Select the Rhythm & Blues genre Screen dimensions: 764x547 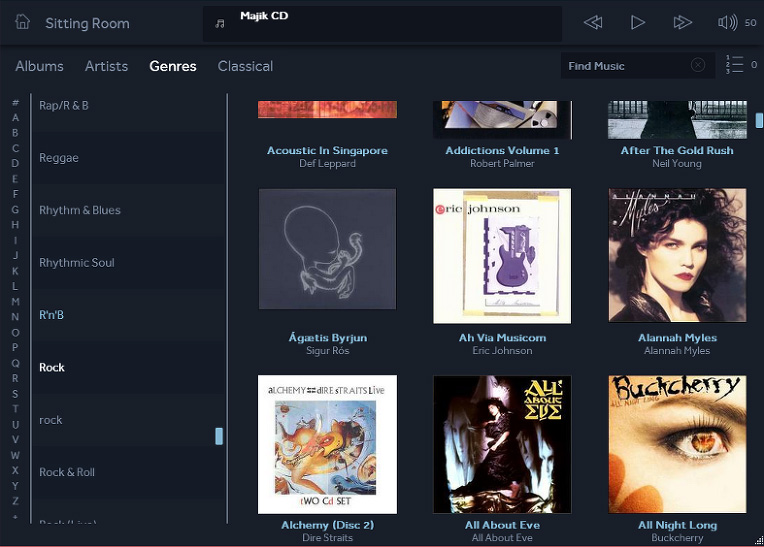(x=128, y=210)
